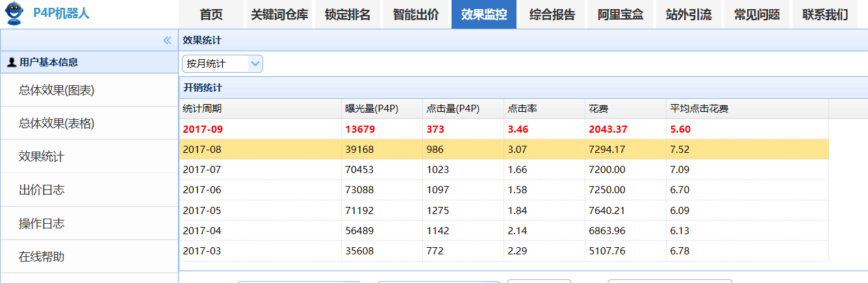Viewport: 868px width, 283px height.
Task: Select the 2017-05 row
Action: pos(504,209)
